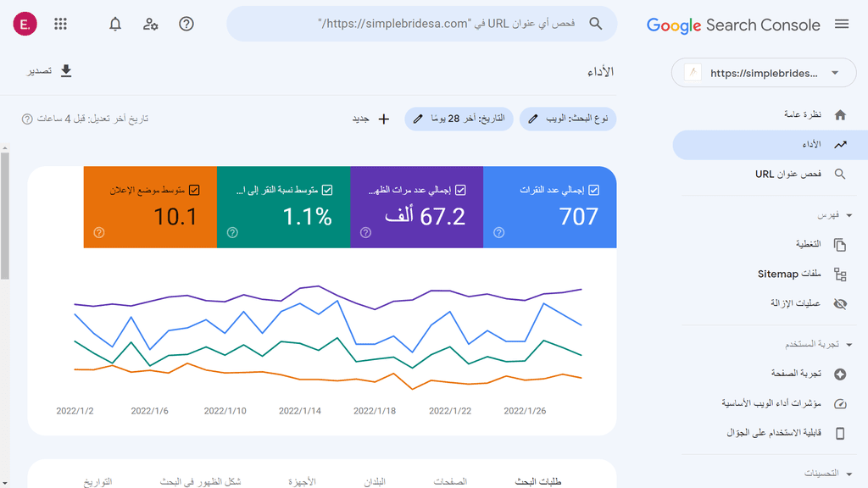Click help icon on average CTR card
The height and width of the screenshot is (488, 868).
(x=232, y=232)
